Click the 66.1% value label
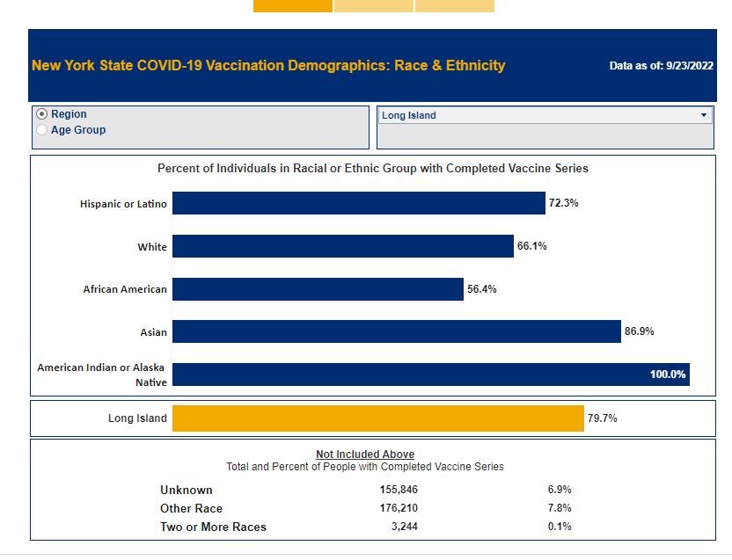Image resolution: width=732 pixels, height=560 pixels. point(531,246)
